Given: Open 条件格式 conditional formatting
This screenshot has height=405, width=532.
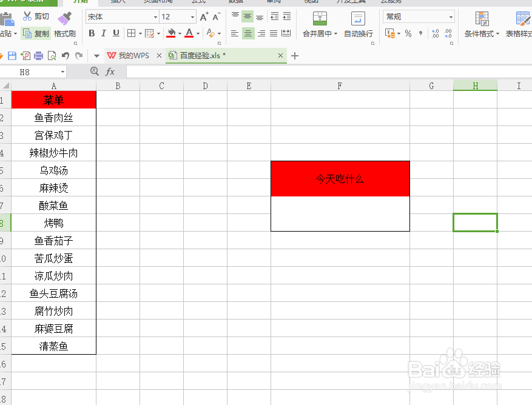Looking at the screenshot, I should tap(482, 24).
